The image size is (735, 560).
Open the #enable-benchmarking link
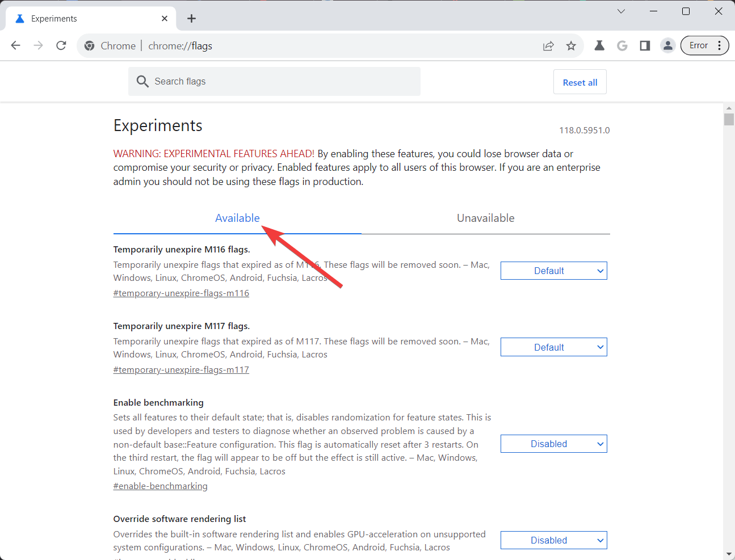tap(161, 486)
